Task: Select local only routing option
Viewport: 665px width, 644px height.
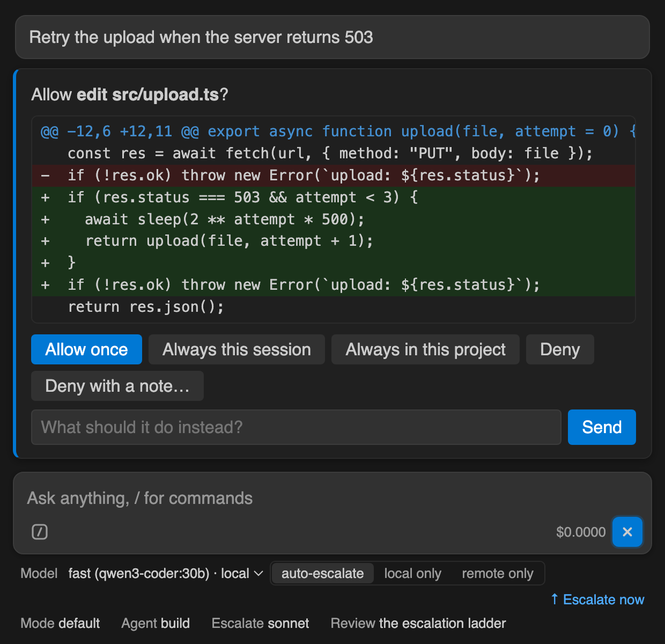Action: [412, 573]
